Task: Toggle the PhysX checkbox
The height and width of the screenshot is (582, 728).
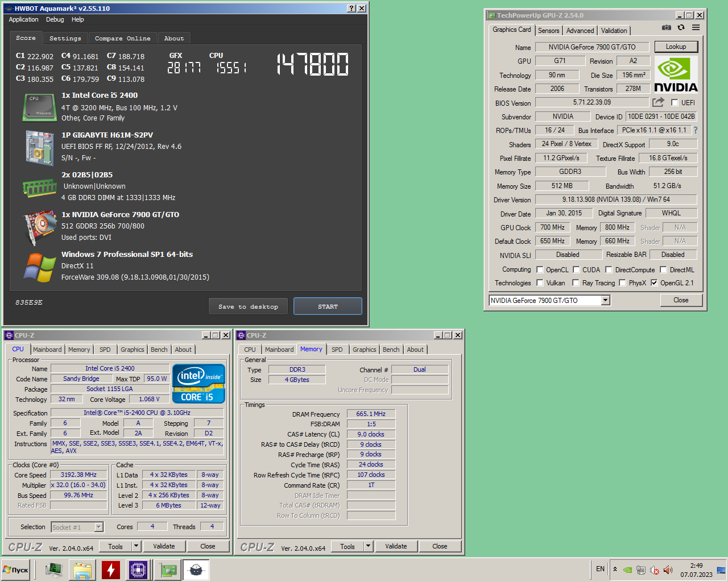Action: click(622, 283)
